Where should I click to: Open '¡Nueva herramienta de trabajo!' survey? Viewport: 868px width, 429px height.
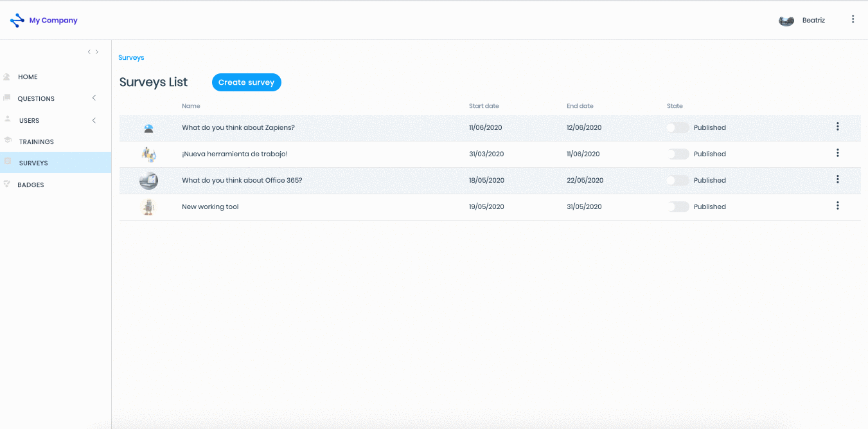point(235,154)
